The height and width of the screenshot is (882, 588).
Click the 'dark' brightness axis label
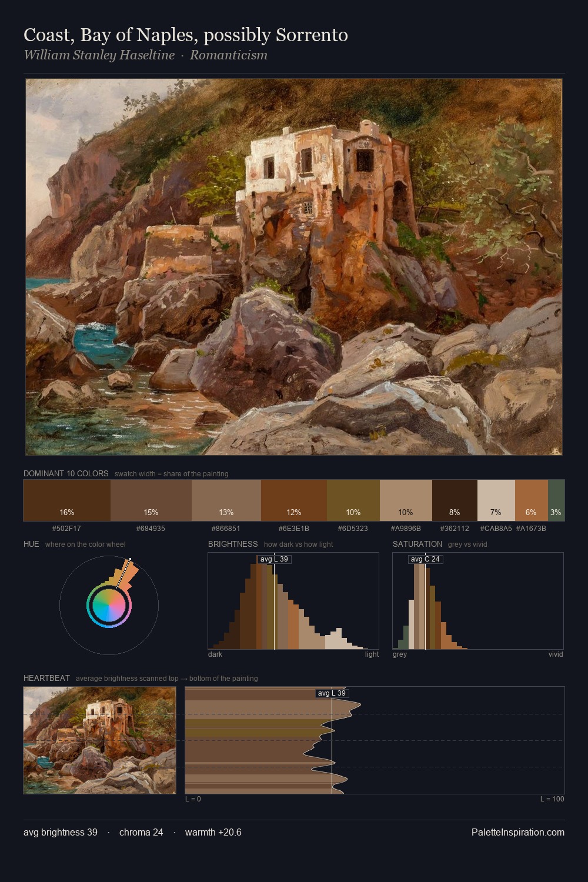(x=215, y=654)
